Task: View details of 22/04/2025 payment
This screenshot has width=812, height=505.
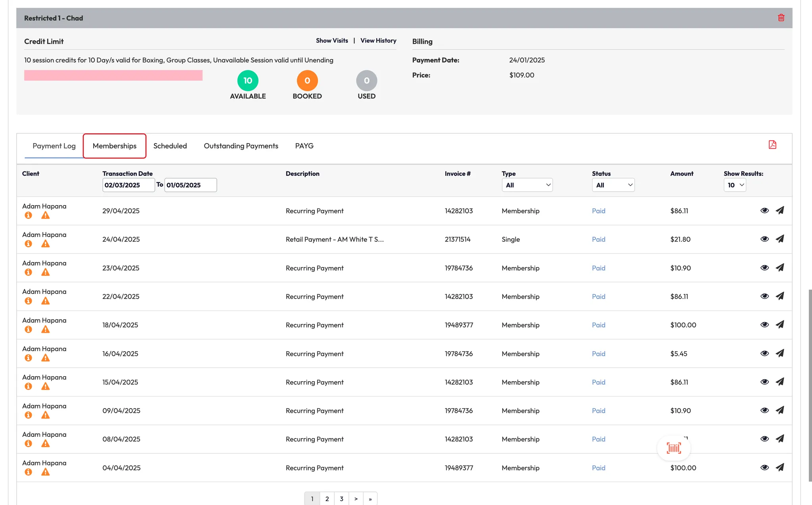Action: [764, 296]
